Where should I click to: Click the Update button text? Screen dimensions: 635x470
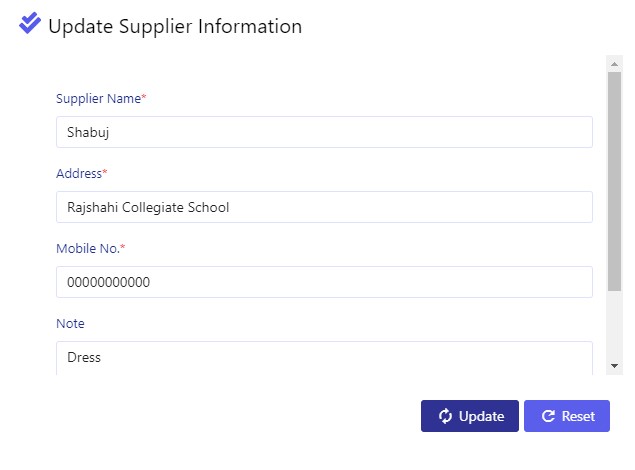point(482,416)
